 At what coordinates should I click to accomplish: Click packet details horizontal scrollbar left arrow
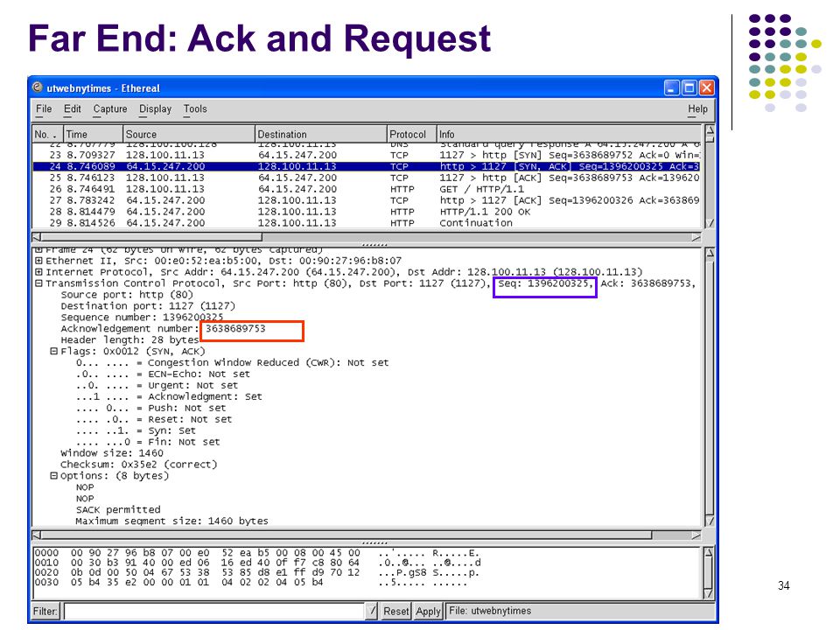37,535
